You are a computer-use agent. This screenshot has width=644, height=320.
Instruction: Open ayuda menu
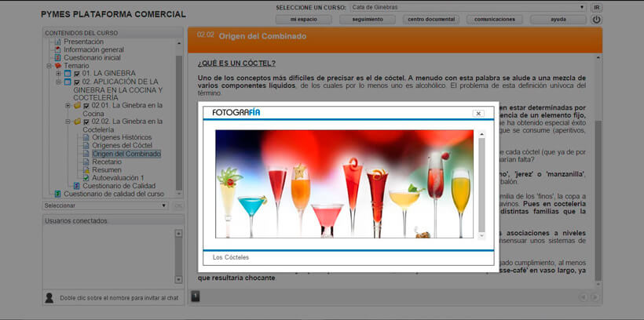[x=558, y=20]
